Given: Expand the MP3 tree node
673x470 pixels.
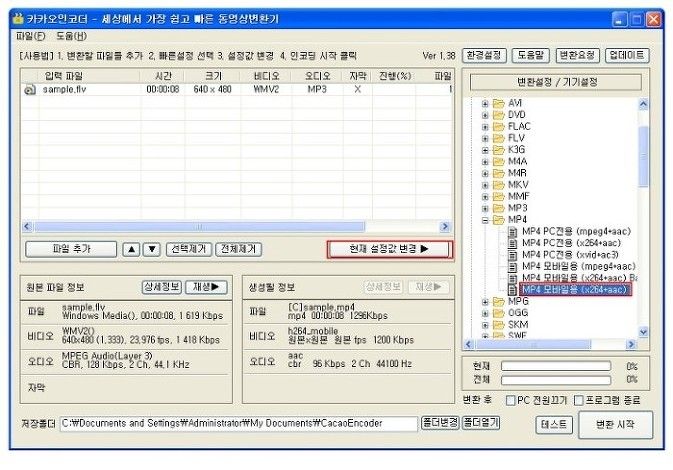Looking at the screenshot, I should tap(485, 209).
